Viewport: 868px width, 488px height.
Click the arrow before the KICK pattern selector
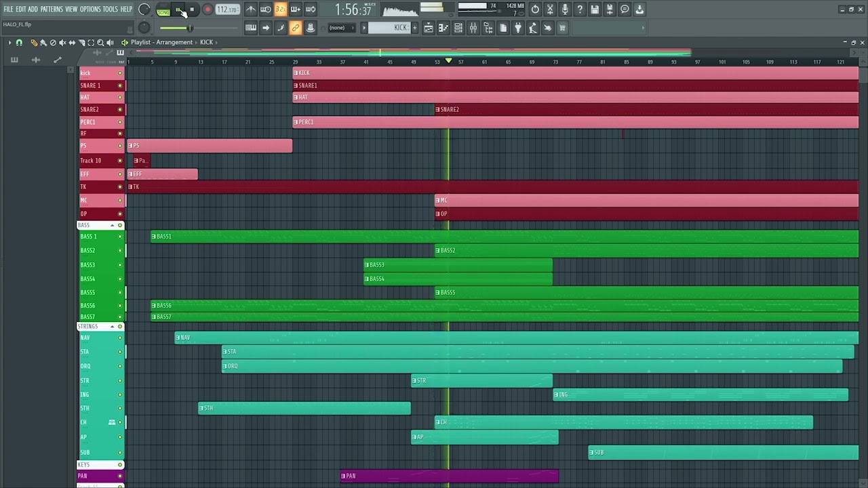[363, 28]
